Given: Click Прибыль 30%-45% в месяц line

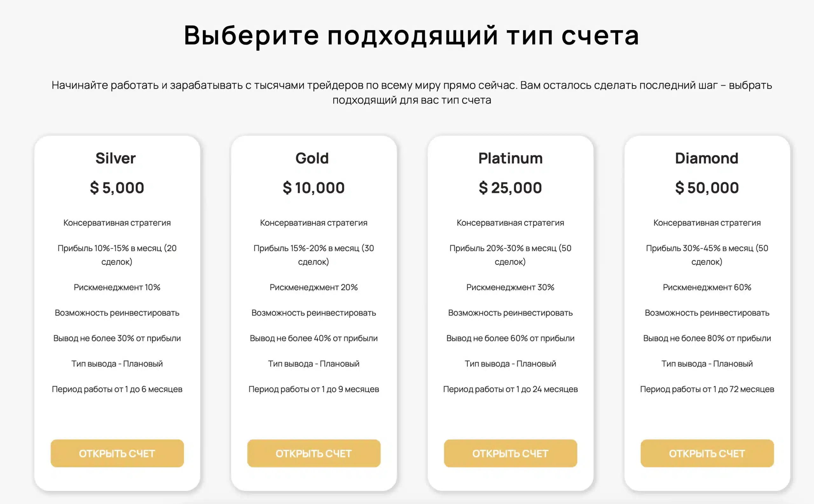Looking at the screenshot, I should coord(707,255).
